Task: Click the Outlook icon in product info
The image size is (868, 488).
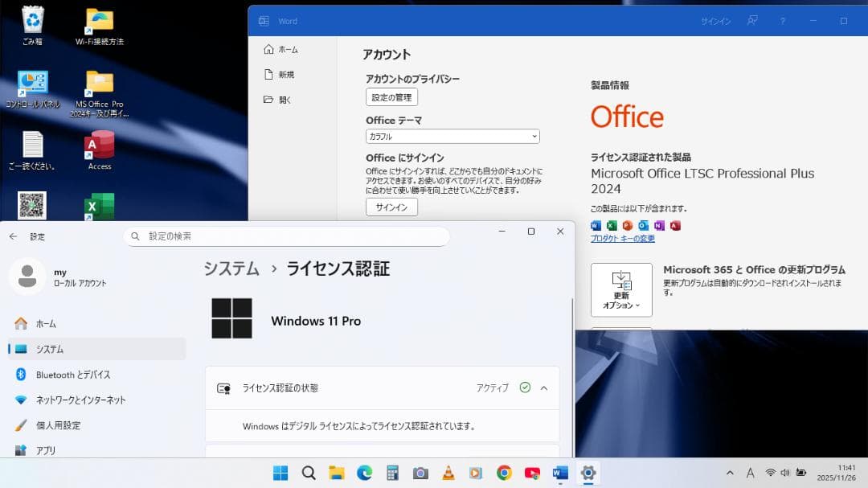Action: [644, 225]
